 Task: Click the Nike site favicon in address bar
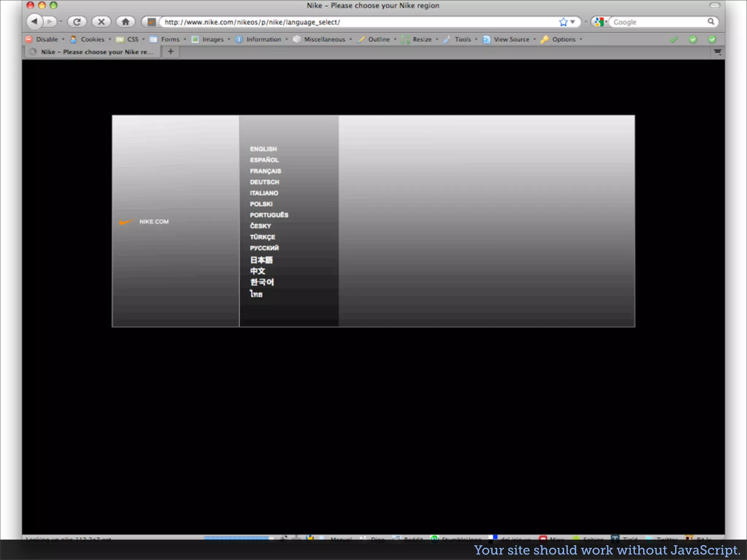pos(152,22)
